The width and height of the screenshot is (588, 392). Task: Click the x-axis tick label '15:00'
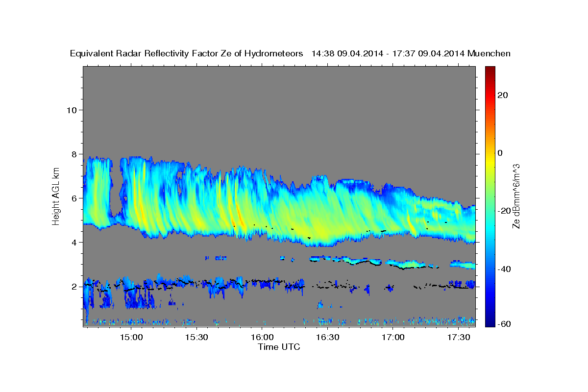coord(131,337)
